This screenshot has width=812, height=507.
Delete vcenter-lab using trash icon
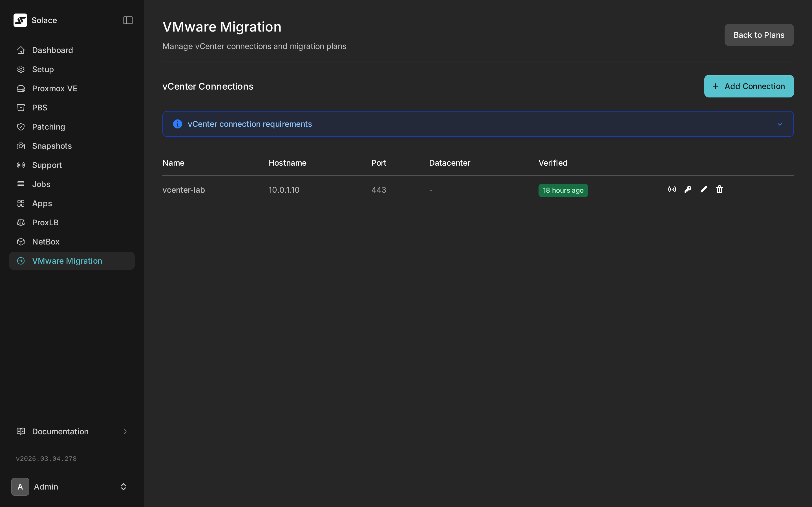719,190
